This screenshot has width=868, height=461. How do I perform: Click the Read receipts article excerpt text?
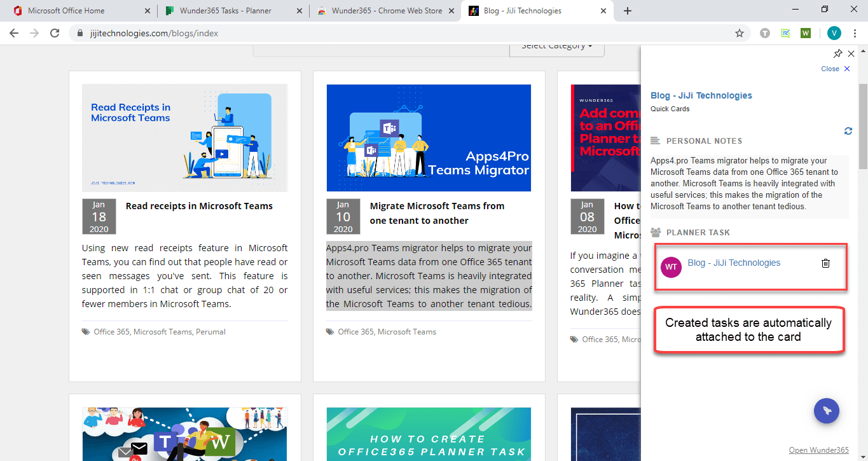[x=185, y=276]
